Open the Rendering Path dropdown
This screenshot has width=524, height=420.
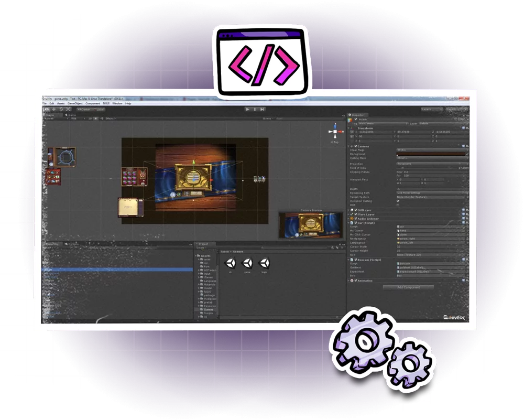point(431,193)
